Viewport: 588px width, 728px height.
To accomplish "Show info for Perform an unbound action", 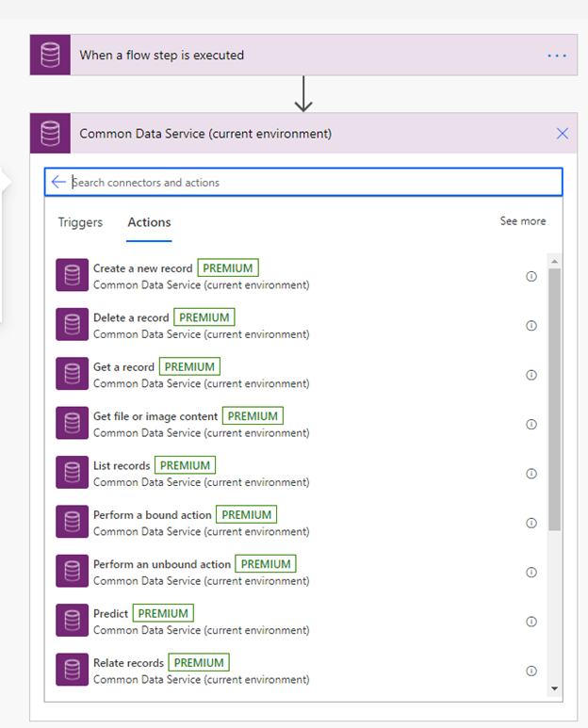I will tap(531, 572).
